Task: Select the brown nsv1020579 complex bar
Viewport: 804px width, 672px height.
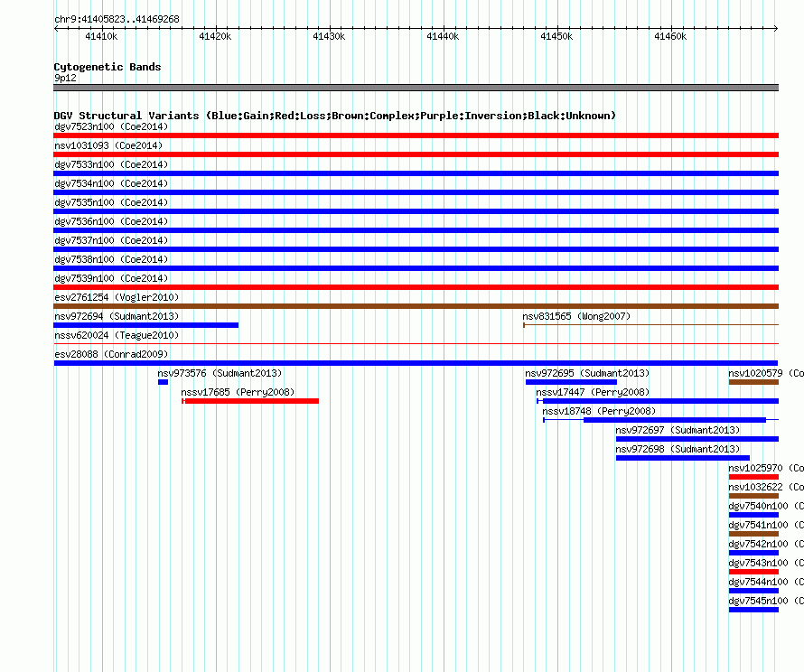Action: 753,382
